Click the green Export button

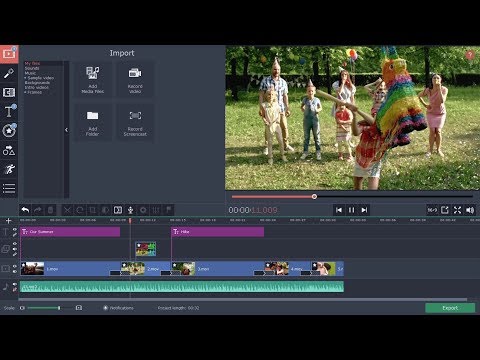point(450,308)
